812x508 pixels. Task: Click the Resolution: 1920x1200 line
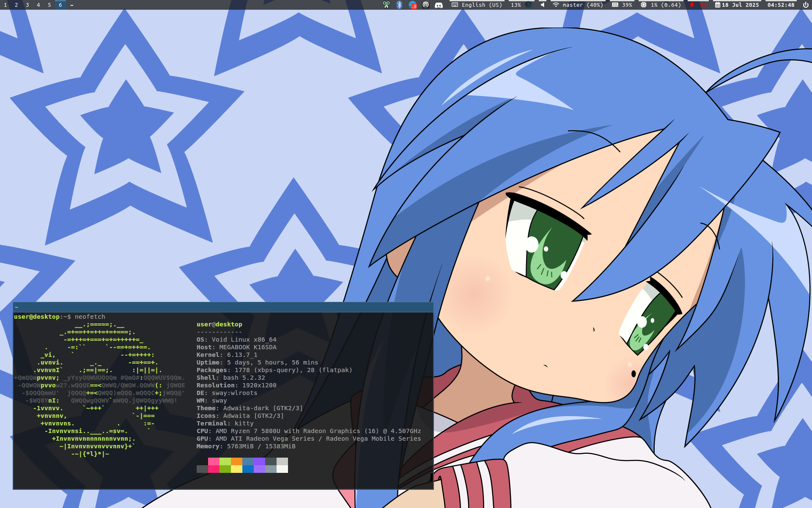236,385
